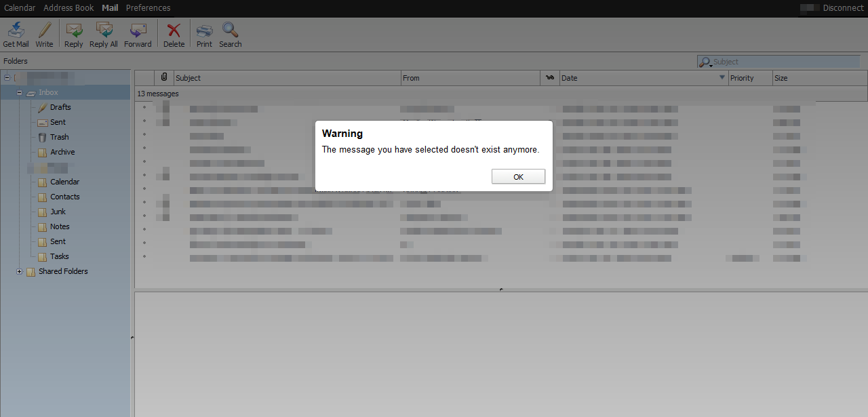This screenshot has height=417, width=868.
Task: Click the Search magnifier toolbar icon
Action: (230, 31)
